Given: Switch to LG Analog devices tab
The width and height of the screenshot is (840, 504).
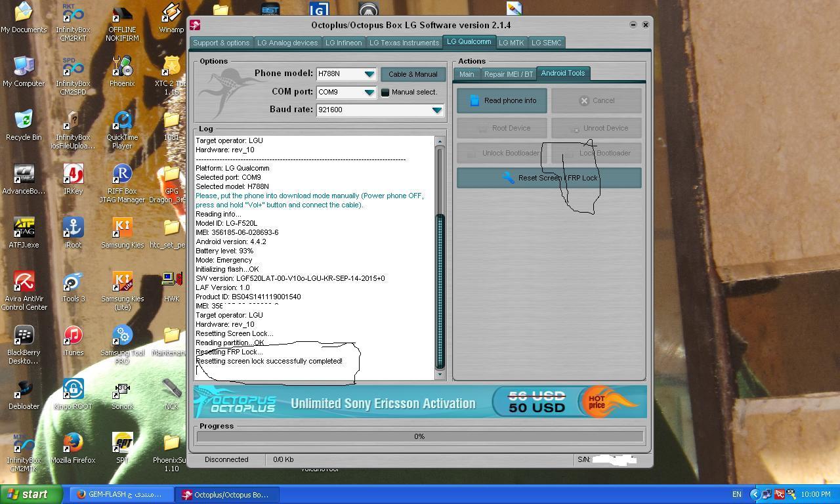Looking at the screenshot, I should tap(287, 43).
